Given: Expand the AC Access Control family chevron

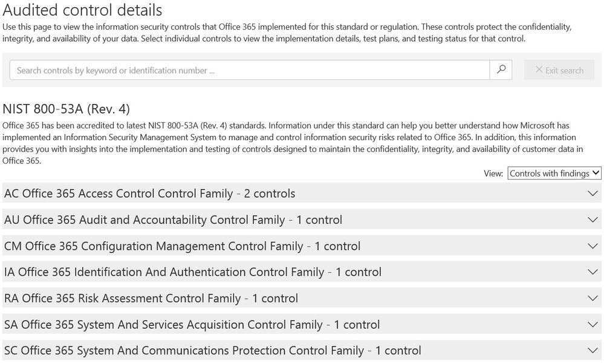Looking at the screenshot, I should click(593, 193).
